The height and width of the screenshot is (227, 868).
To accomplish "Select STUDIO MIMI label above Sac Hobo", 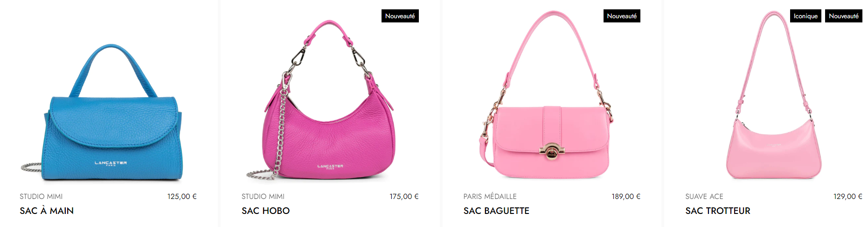I will tap(263, 197).
